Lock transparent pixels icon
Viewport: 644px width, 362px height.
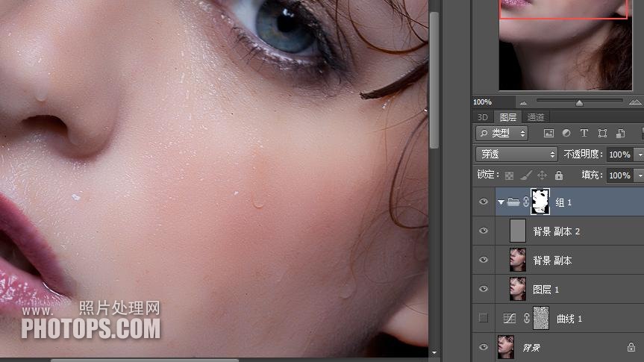[509, 176]
